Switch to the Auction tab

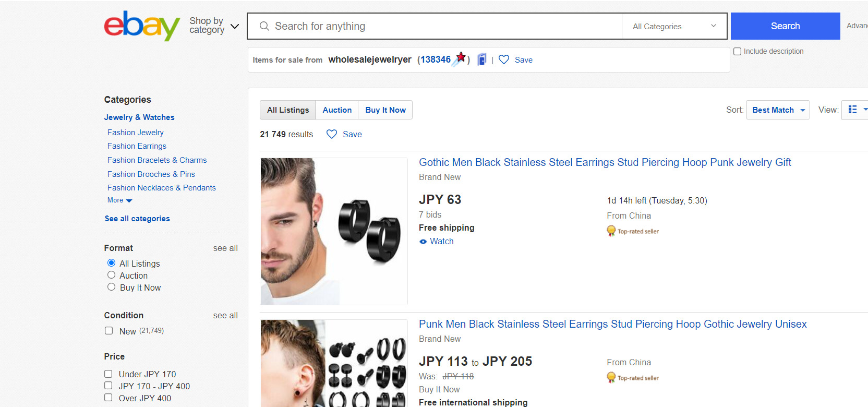click(x=337, y=110)
